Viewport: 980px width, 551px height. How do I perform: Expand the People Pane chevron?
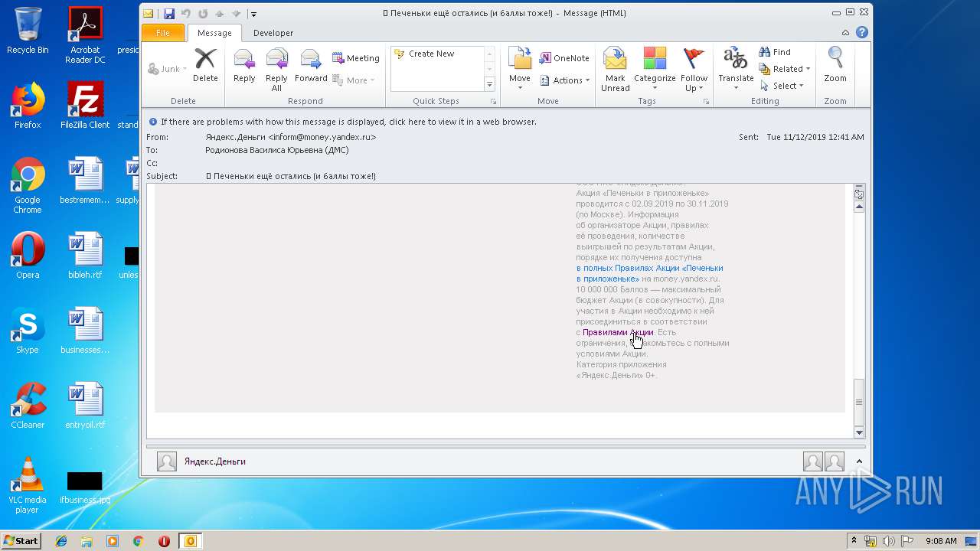click(858, 461)
